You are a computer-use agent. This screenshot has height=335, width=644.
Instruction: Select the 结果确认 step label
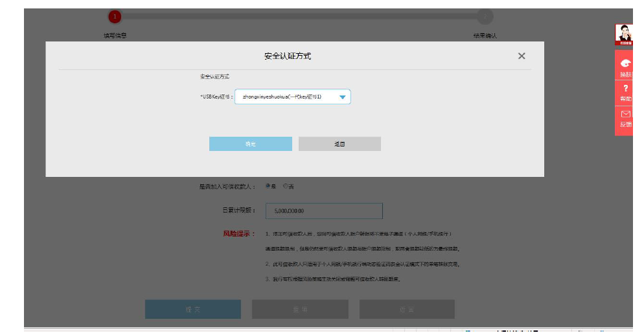pos(485,36)
